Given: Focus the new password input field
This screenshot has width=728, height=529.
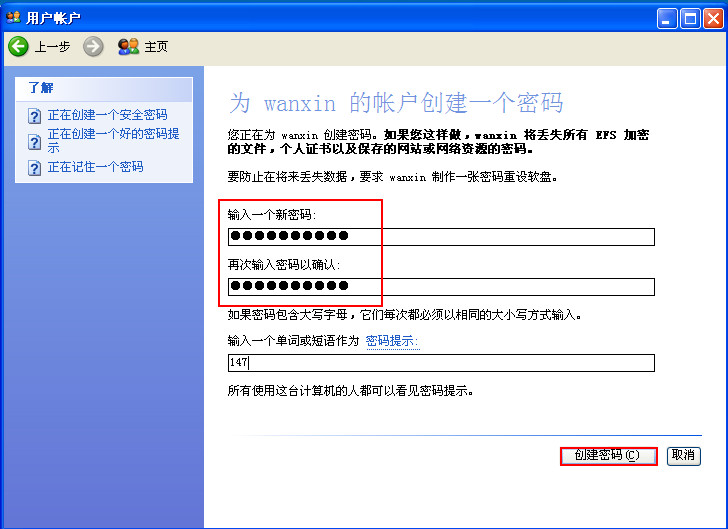Looking at the screenshot, I should pyautogui.click(x=441, y=236).
